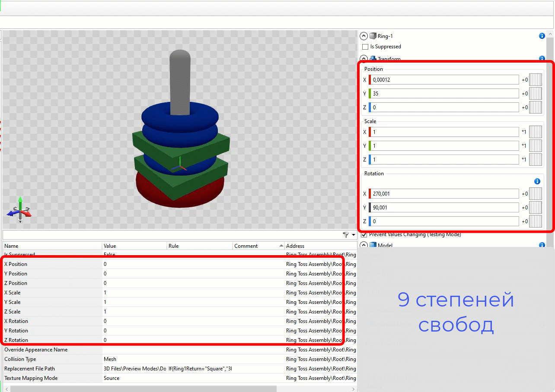
Task: Select the 'X Position' row name
Action: click(x=16, y=264)
